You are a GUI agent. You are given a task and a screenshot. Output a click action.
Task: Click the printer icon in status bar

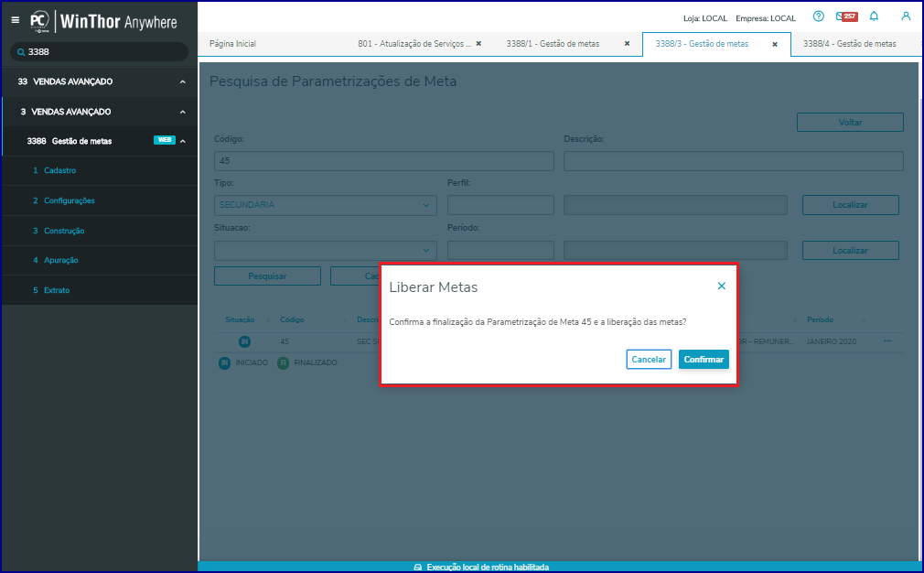point(418,568)
